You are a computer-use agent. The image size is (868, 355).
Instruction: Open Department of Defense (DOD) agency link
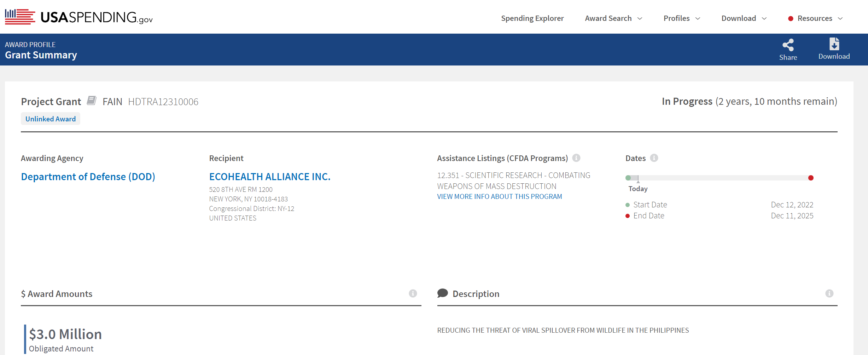[x=88, y=176]
